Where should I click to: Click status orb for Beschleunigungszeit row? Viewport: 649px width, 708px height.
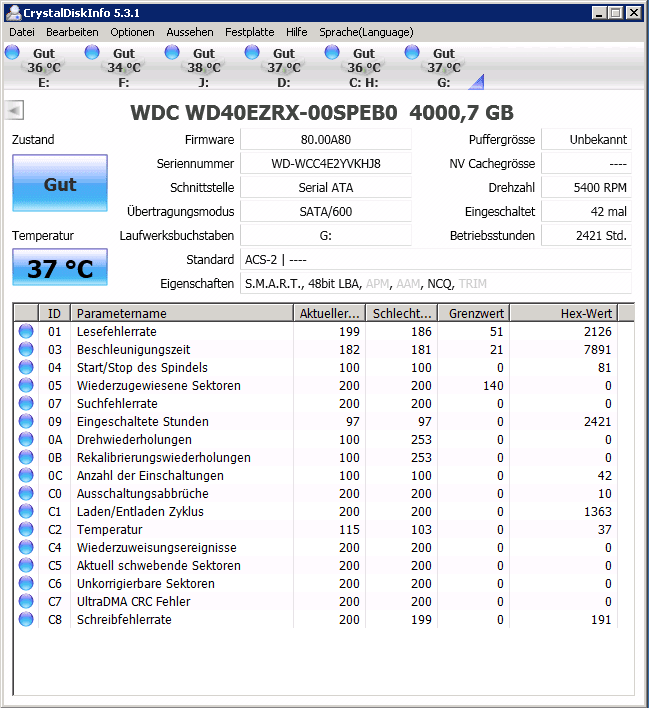point(26,349)
